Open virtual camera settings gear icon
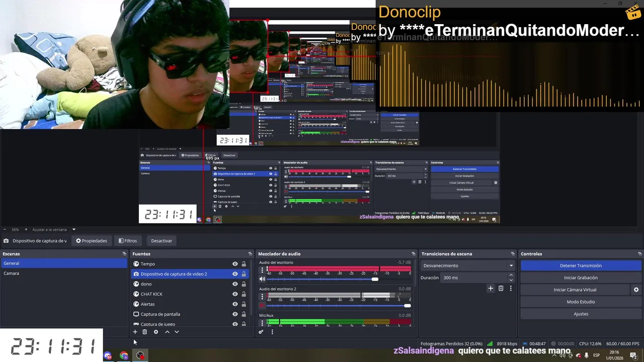The width and height of the screenshot is (644, 362). click(636, 290)
